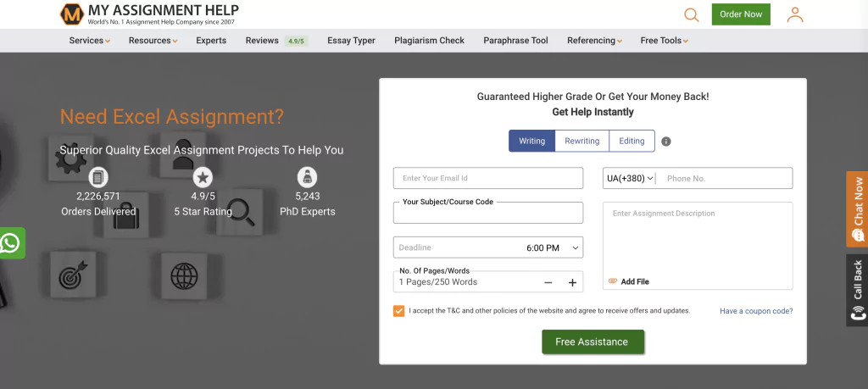Open the user account profile icon
Screen dimensions: 868x389
pos(795,14)
